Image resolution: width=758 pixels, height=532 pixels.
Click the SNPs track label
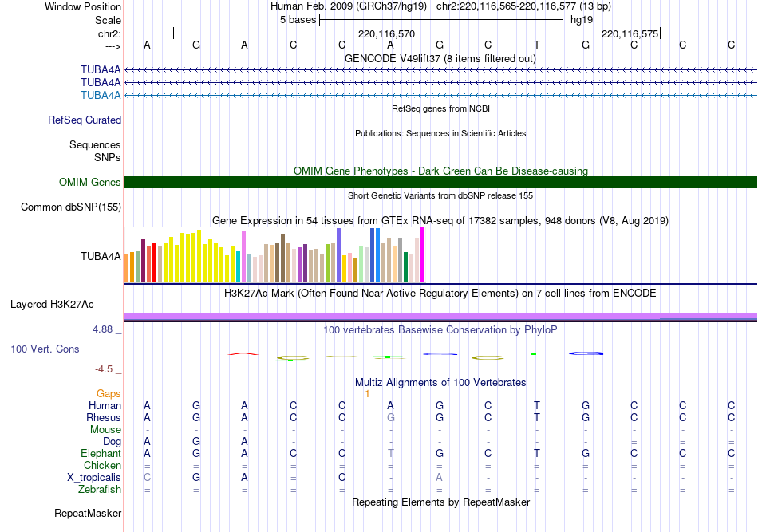pos(108,157)
